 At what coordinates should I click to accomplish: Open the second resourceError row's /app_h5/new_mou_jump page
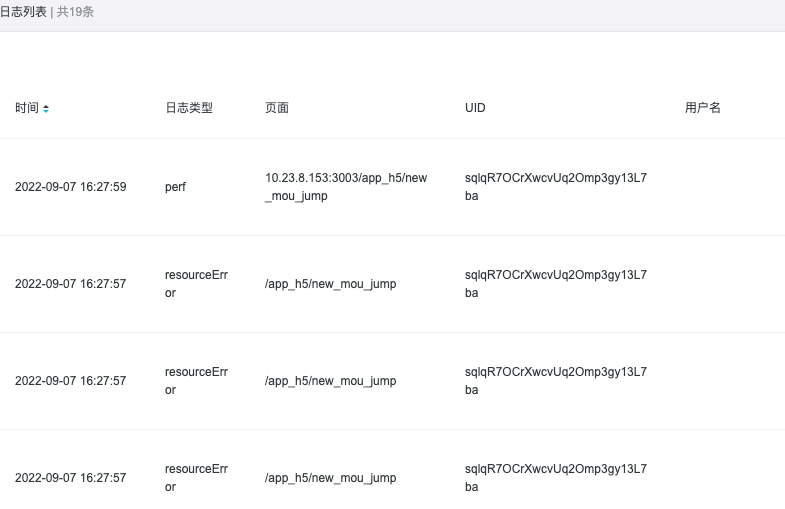pyautogui.click(x=330, y=381)
